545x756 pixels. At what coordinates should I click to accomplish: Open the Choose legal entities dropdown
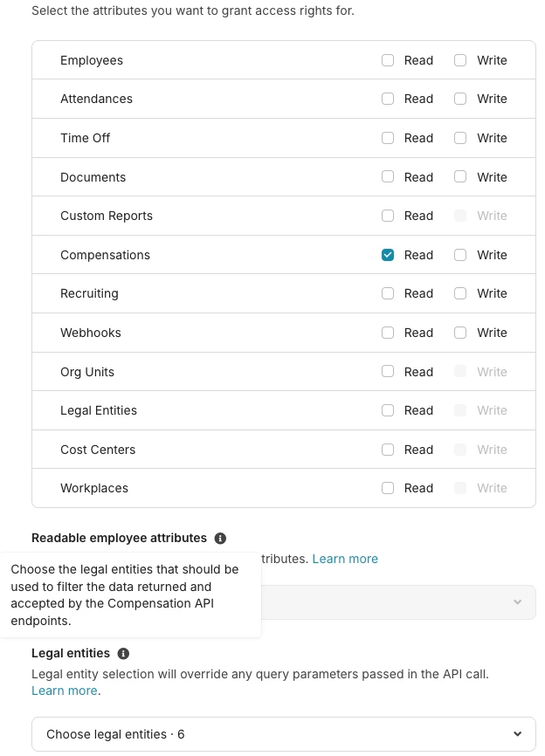[x=284, y=734]
